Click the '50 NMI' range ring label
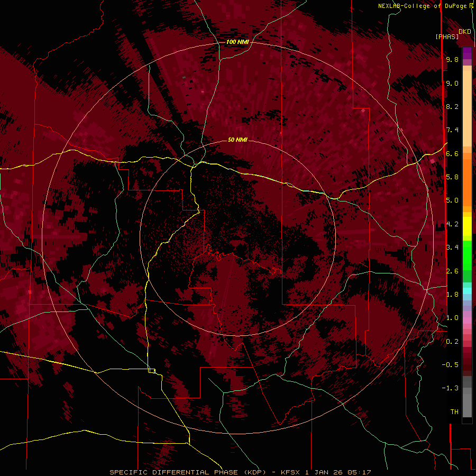This screenshot has height=476, width=476. (x=237, y=140)
